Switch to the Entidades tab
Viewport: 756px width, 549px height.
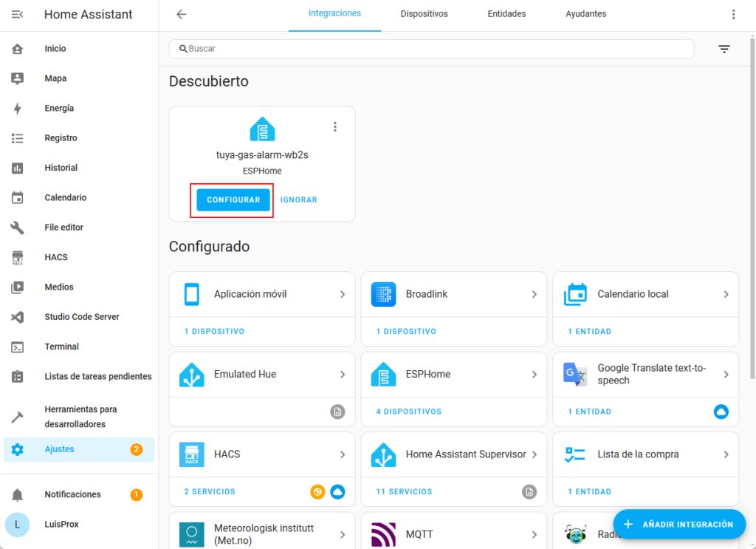click(x=506, y=14)
